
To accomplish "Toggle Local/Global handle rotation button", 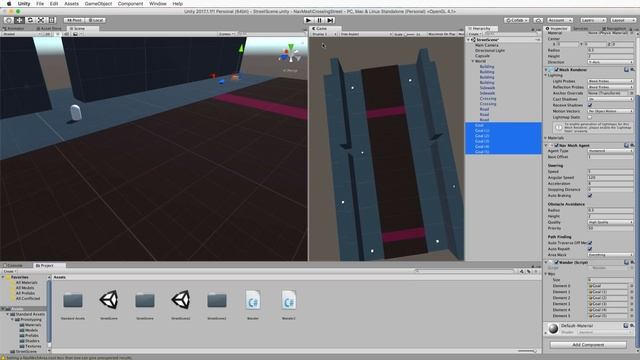I will pyautogui.click(x=96, y=20).
